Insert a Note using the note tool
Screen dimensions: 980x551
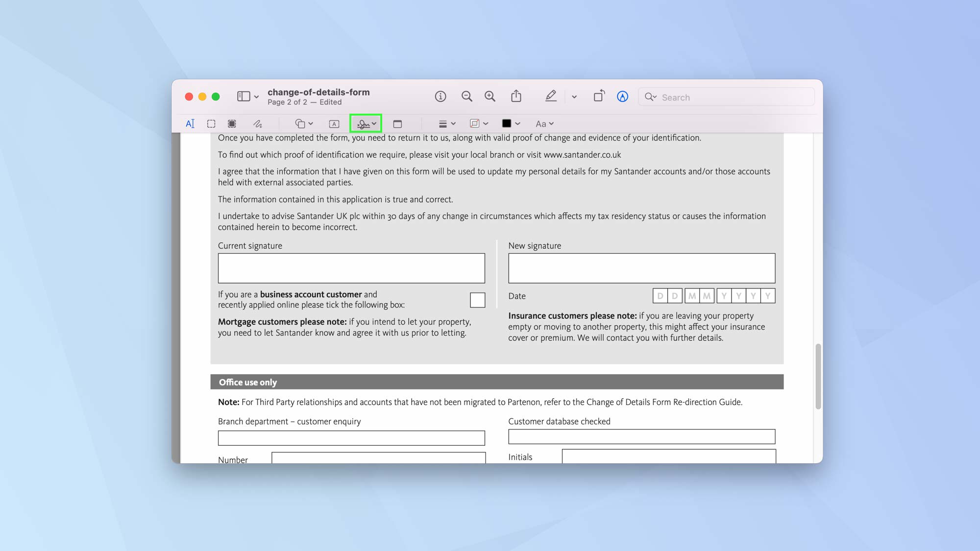(x=397, y=123)
